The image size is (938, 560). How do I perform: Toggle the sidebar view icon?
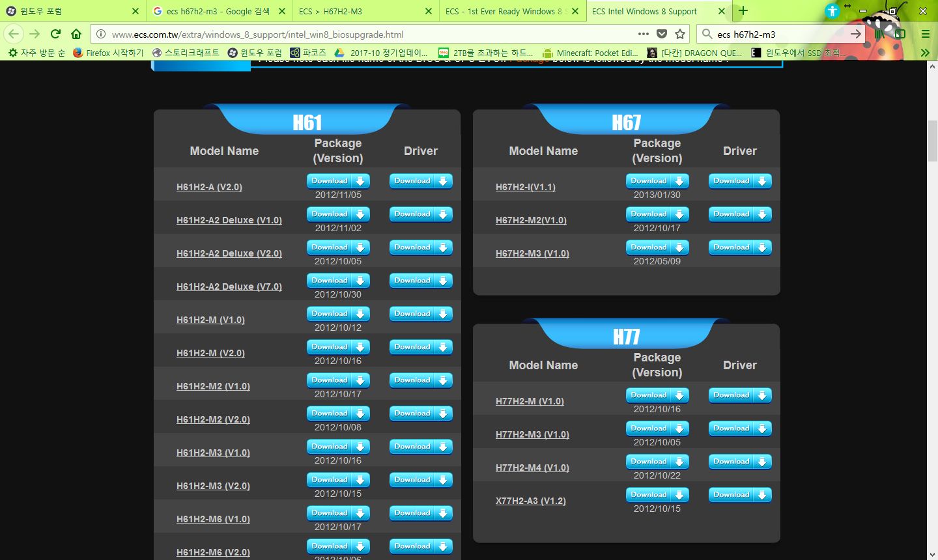point(900,34)
